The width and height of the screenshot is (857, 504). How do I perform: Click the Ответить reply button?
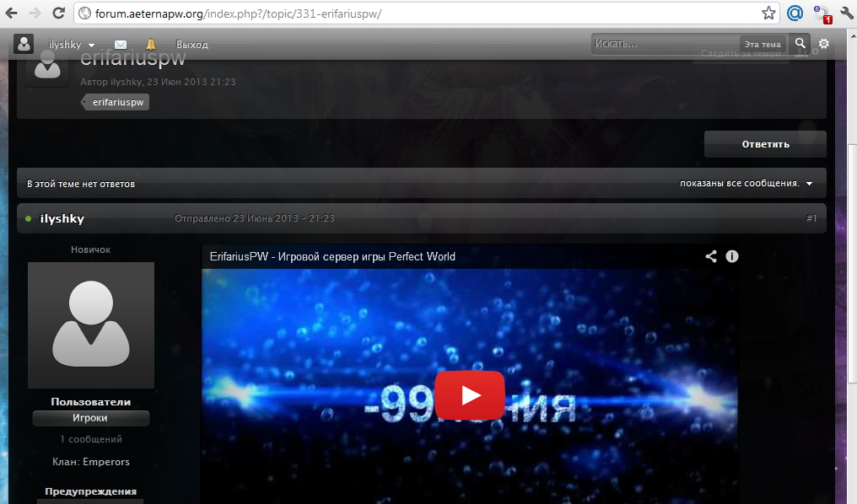765,144
